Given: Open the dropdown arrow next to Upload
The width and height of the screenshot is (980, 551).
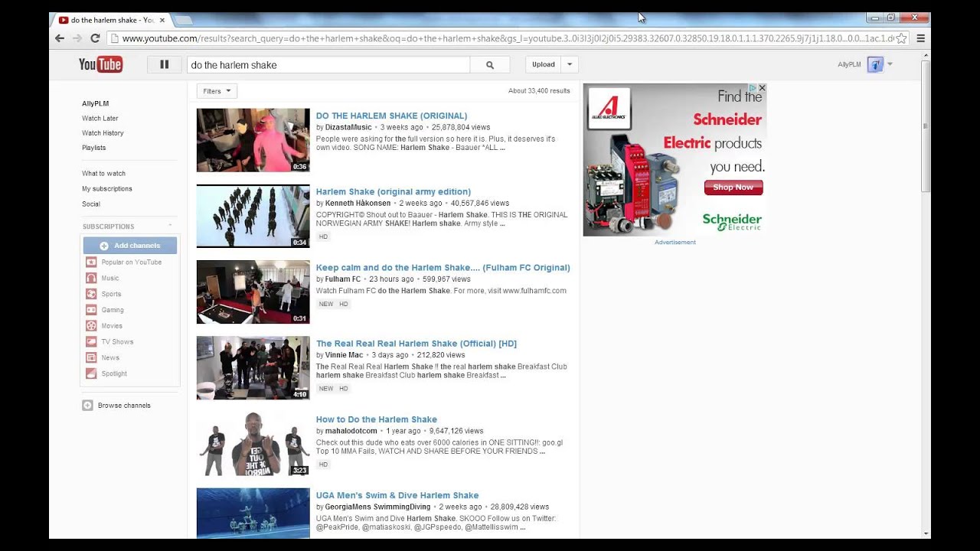Looking at the screenshot, I should click(570, 65).
